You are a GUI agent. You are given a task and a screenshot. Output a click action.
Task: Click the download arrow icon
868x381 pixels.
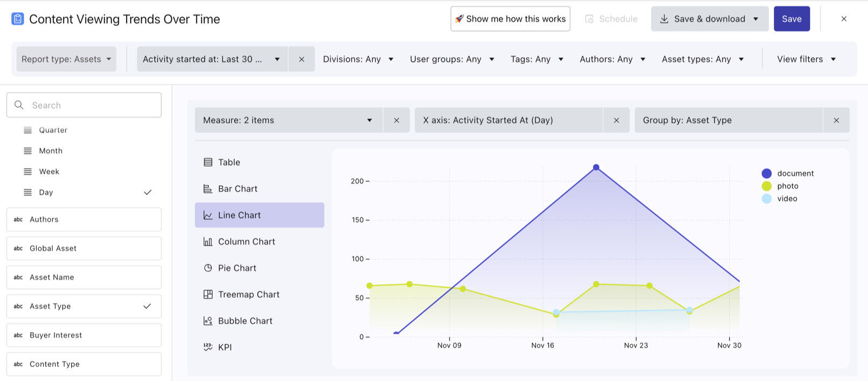click(664, 19)
